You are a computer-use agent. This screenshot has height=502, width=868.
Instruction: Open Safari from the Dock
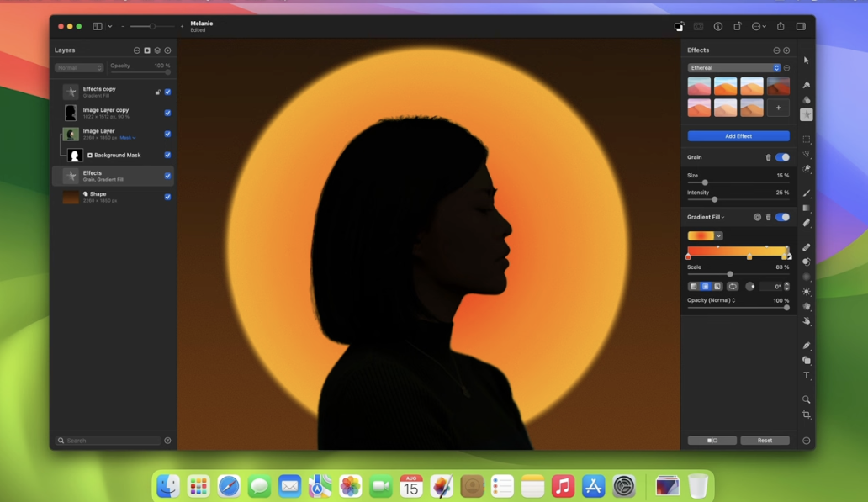click(x=229, y=486)
